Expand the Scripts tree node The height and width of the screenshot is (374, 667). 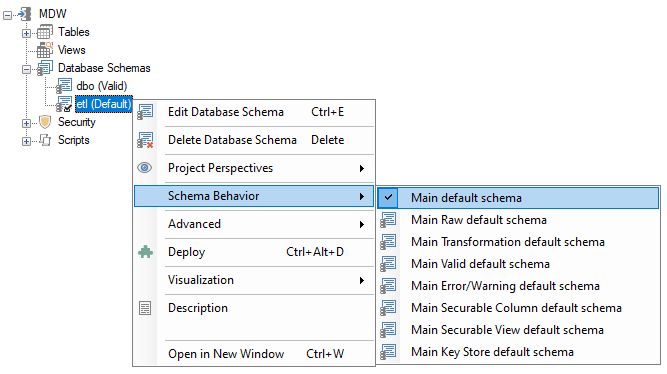pyautogui.click(x=26, y=141)
